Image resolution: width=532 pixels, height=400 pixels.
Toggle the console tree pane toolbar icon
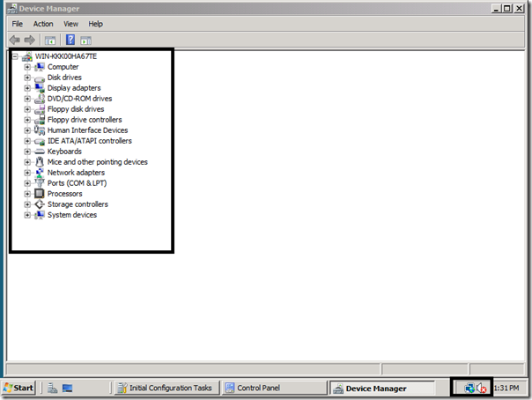pos(50,41)
